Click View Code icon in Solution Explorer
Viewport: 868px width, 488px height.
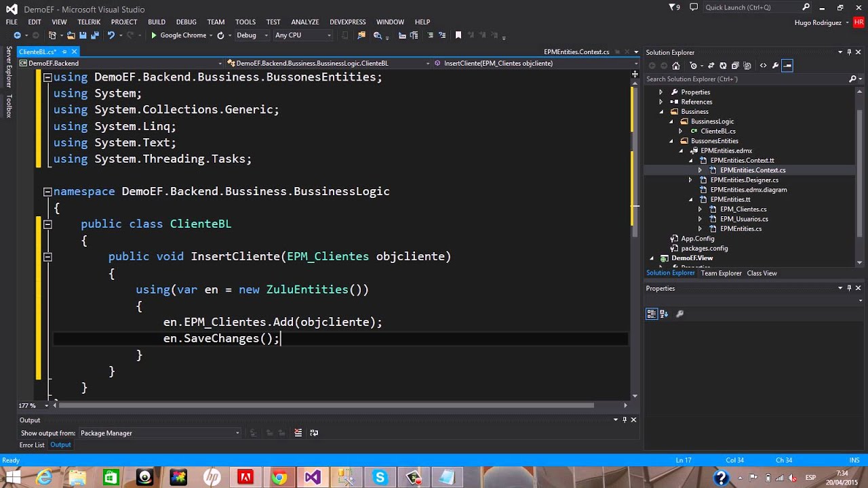(x=763, y=66)
